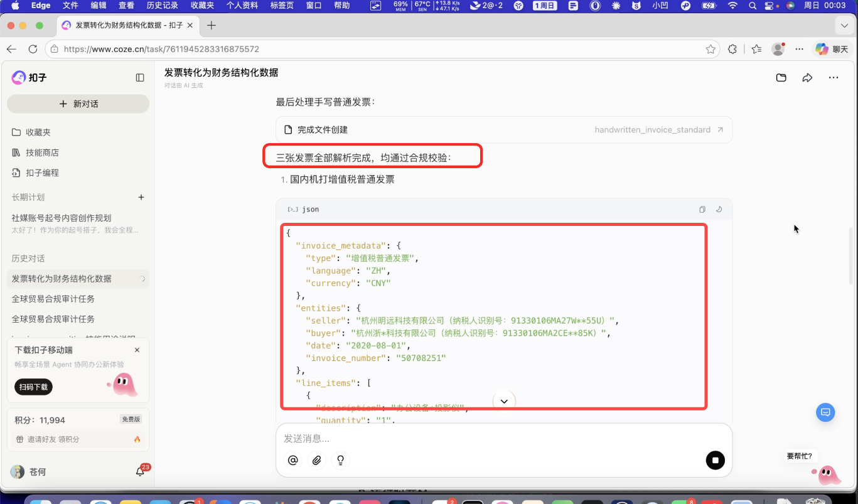Open 社媒账号起号内容创作规划 plan
The height and width of the screenshot is (504, 858).
click(78, 223)
